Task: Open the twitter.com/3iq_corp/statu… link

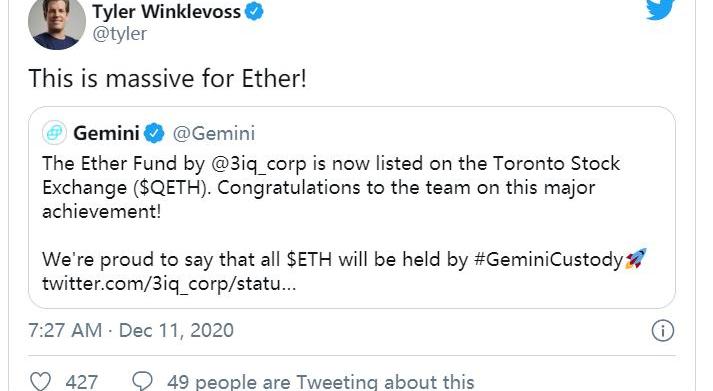Action: 169,284
